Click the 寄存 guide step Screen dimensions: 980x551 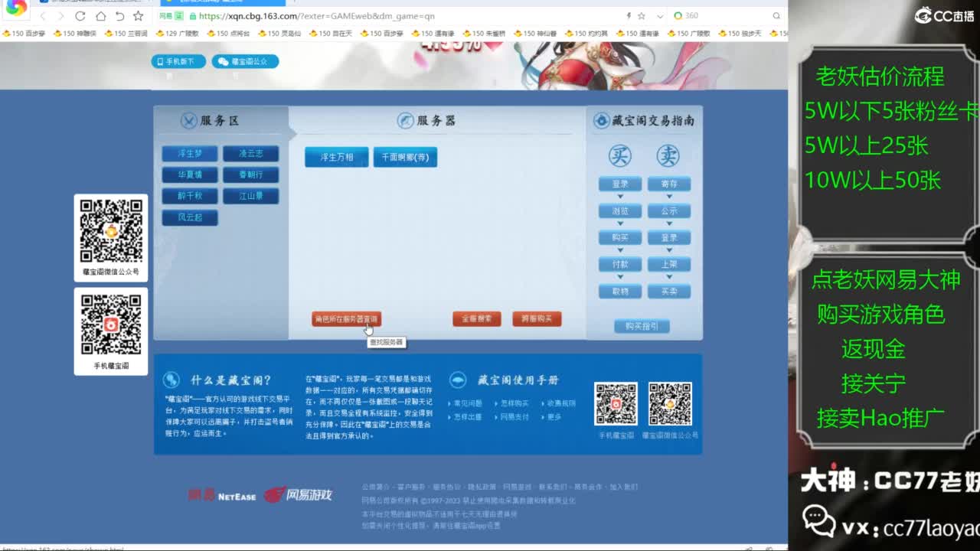(x=669, y=184)
